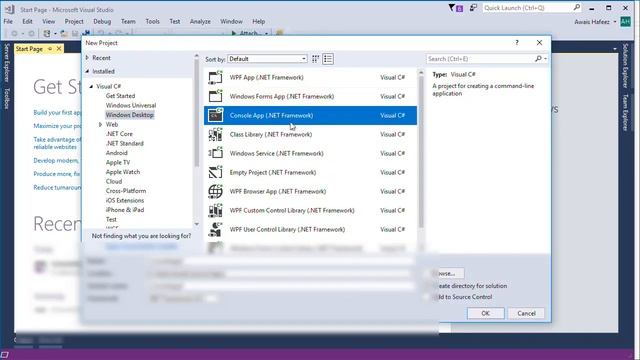Select Apple Watch category
The width and height of the screenshot is (640, 360).
click(122, 172)
